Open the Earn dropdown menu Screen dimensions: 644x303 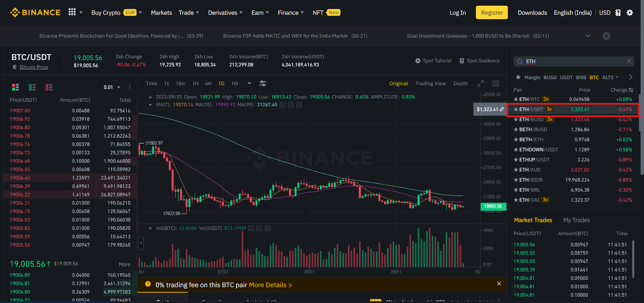[x=260, y=12]
